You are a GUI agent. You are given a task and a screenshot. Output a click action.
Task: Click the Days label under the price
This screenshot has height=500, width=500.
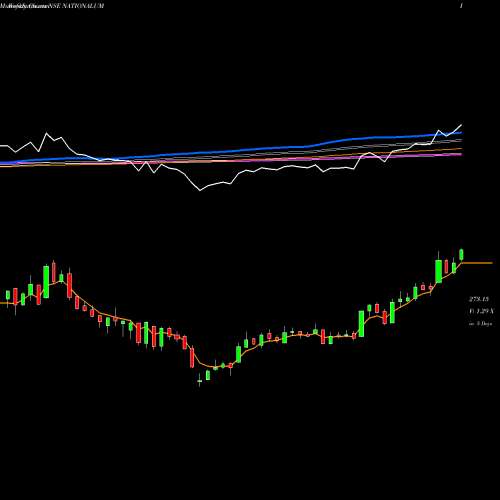(x=481, y=323)
